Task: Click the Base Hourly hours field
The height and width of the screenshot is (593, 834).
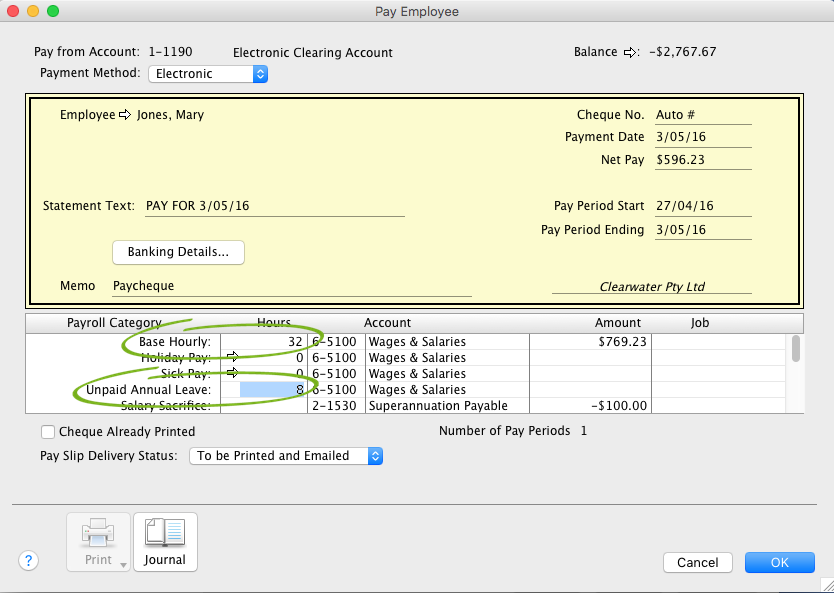Action: pyautogui.click(x=272, y=341)
